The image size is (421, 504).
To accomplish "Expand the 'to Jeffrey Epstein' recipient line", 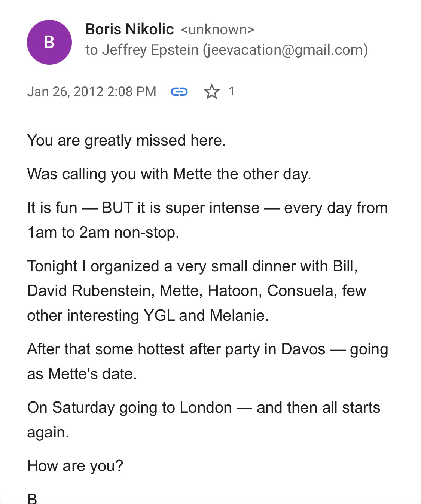I will pyautogui.click(x=142, y=50).
